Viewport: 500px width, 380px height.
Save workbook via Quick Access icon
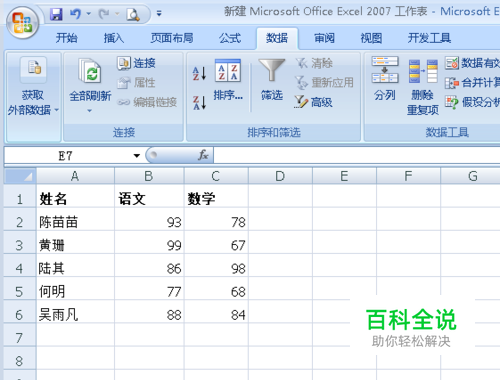click(56, 14)
